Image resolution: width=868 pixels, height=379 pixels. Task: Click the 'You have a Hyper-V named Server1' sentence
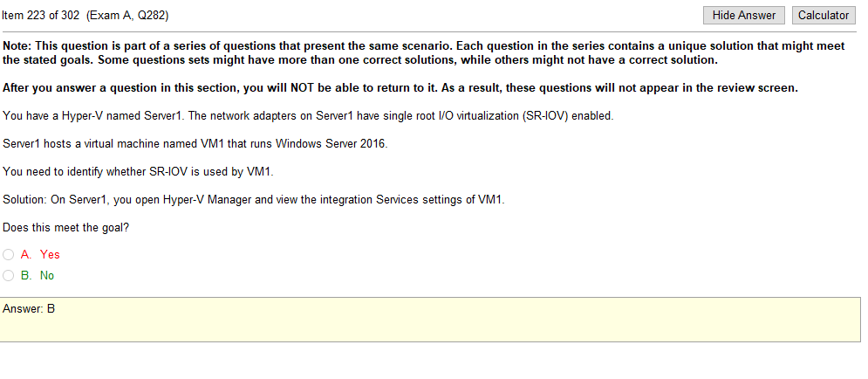(x=308, y=116)
